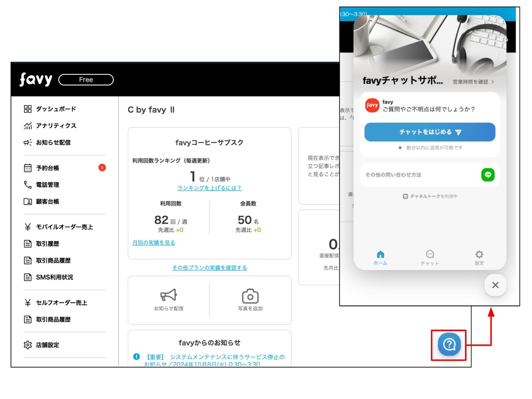Screen dimensions: 532x399
Task: Click the green LINE icon
Action: coord(488,175)
